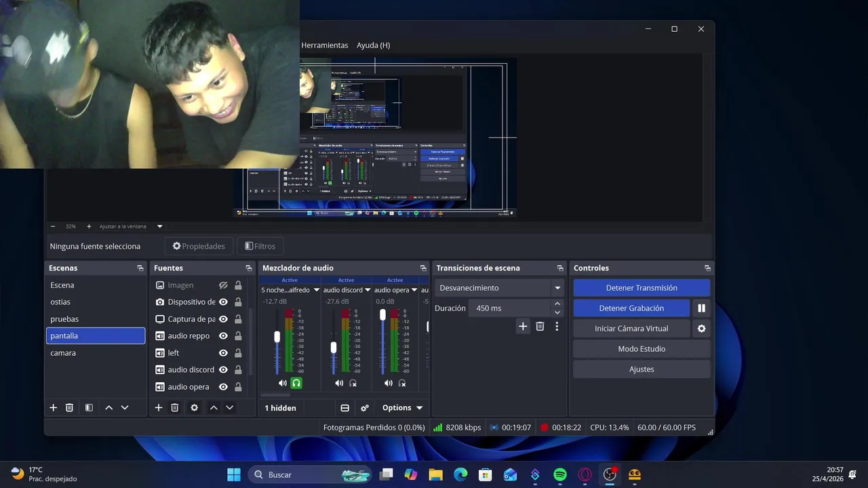
Task: Open source properties gear in Fuentes toolbar
Action: pos(194,407)
